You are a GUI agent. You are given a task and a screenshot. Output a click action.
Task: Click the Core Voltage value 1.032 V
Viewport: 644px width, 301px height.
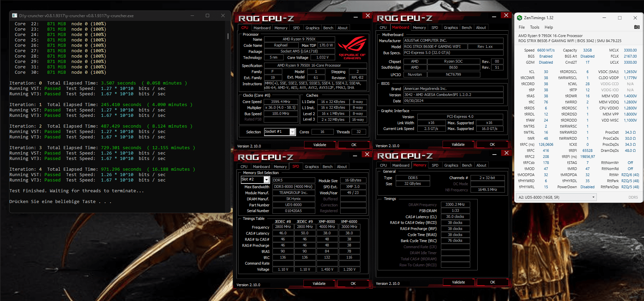(x=322, y=57)
